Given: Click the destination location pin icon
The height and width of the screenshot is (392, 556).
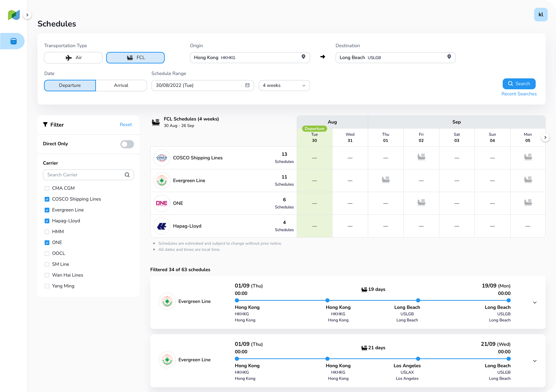Looking at the screenshot, I should click(x=449, y=57).
